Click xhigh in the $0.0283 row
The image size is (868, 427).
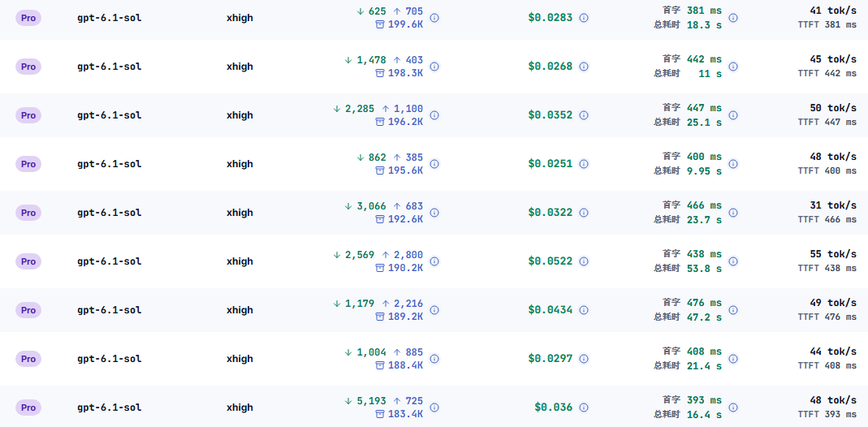(240, 18)
